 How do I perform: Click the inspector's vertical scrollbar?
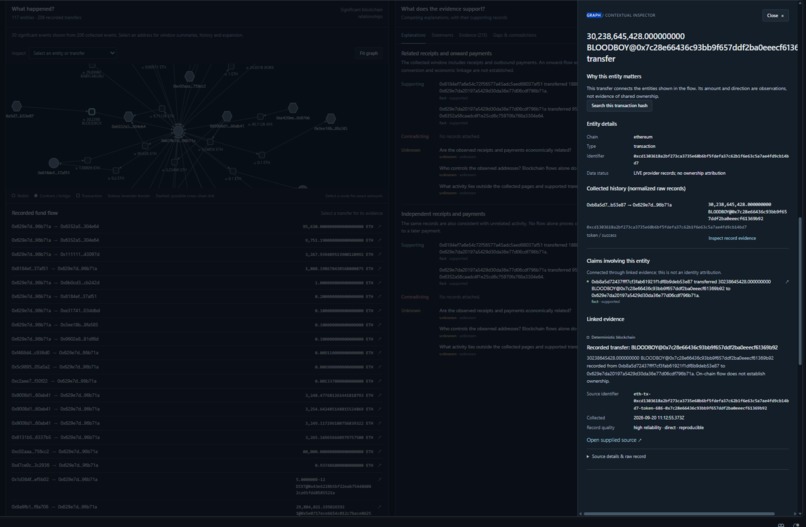coord(800,290)
